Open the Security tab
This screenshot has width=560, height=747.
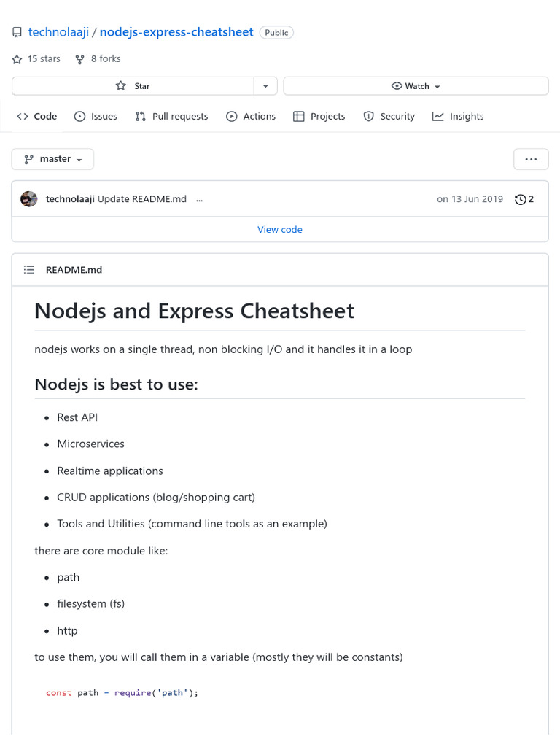[389, 117]
